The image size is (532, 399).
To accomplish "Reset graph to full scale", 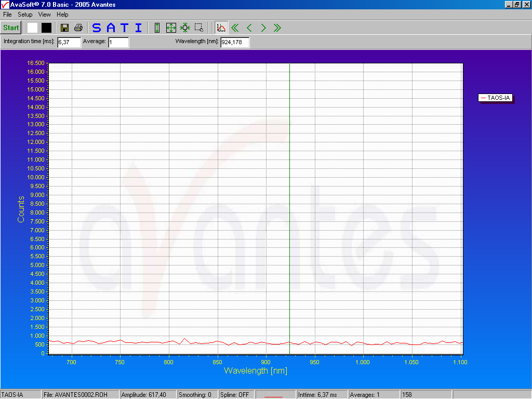I will [x=185, y=28].
